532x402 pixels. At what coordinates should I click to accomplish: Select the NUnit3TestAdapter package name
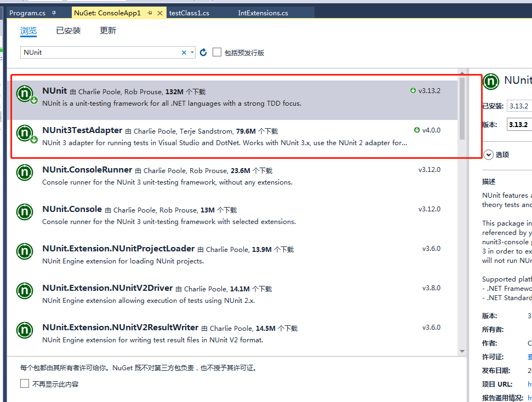coord(82,130)
